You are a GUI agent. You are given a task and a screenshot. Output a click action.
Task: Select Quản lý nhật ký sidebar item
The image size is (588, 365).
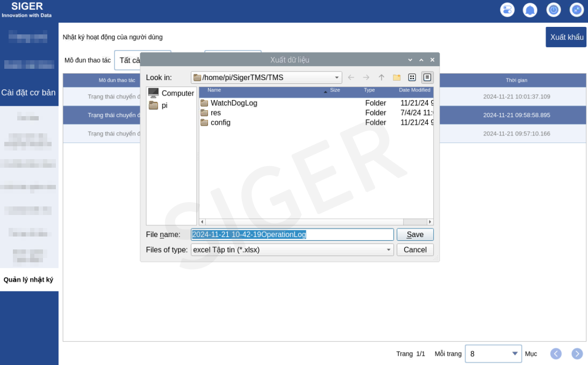(28, 280)
